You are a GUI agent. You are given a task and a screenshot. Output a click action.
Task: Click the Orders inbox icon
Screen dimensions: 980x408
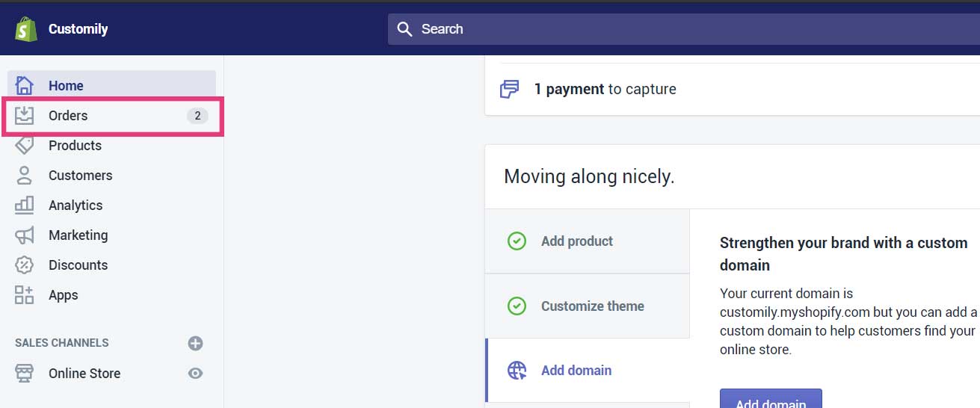25,116
